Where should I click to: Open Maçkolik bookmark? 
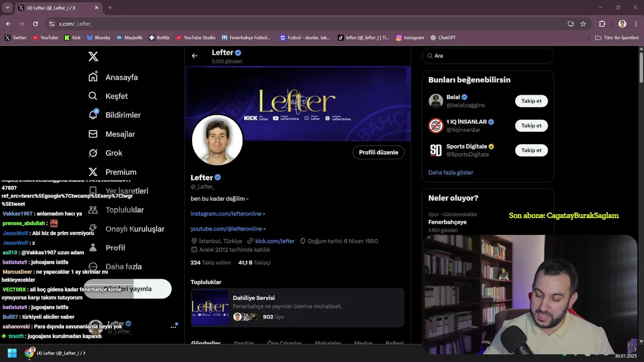129,38
